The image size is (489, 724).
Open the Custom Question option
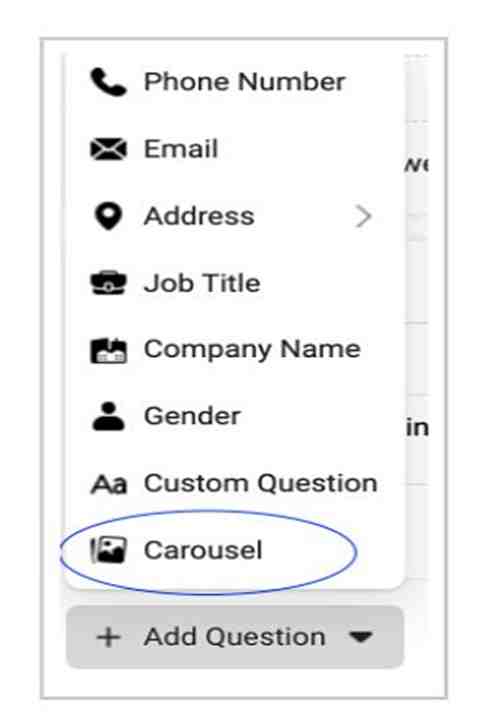pos(235,484)
